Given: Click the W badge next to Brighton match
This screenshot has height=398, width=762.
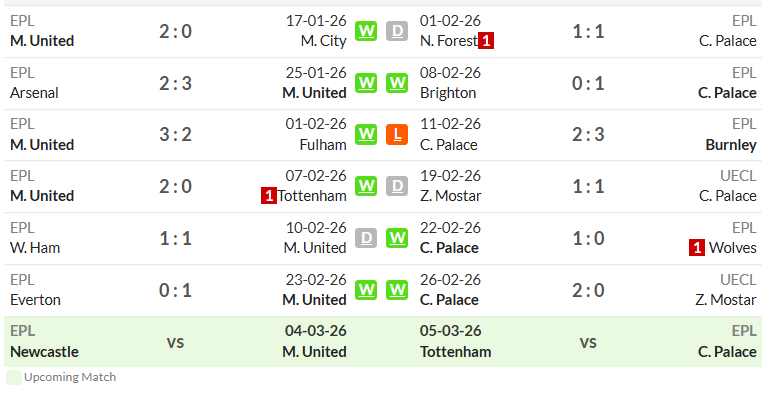Looking at the screenshot, I should 397,83.
